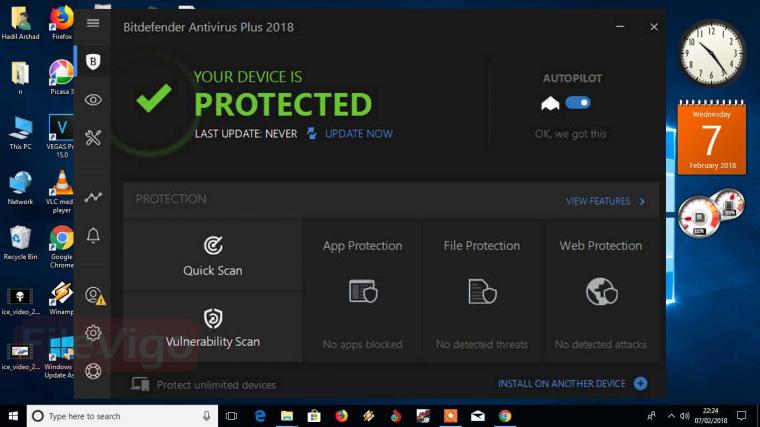This screenshot has height=427, width=760.
Task: Open Microsoft Store from the taskbar
Action: point(314,416)
